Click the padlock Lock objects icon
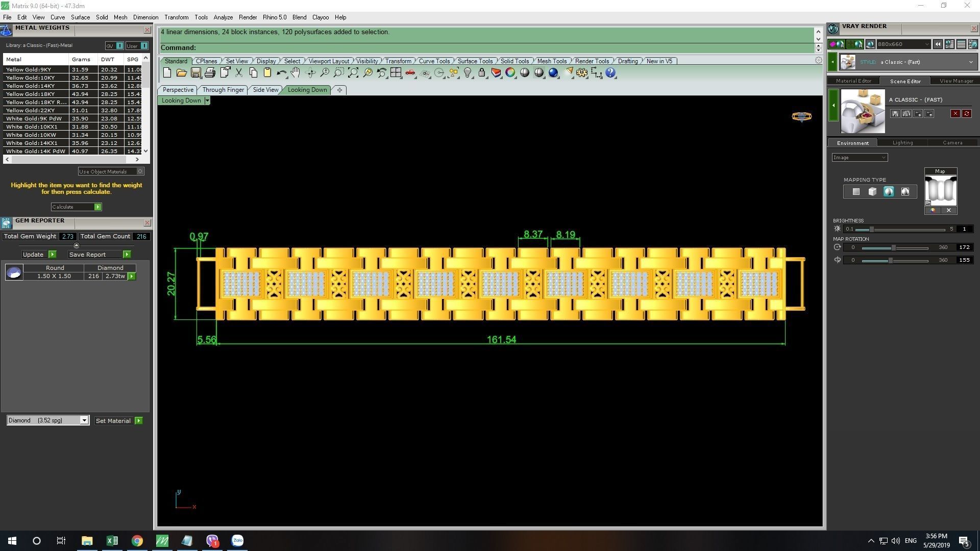This screenshot has height=551, width=980. pyautogui.click(x=481, y=73)
